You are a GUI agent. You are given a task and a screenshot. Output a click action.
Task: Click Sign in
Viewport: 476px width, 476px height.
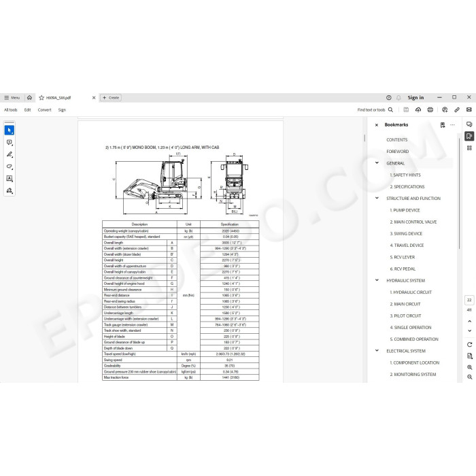point(415,97)
